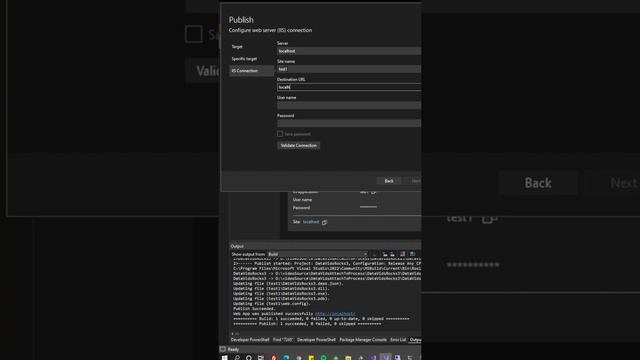Image resolution: width=640 pixels, height=360 pixels.
Task: Select the IIS Connection step
Action: point(251,71)
